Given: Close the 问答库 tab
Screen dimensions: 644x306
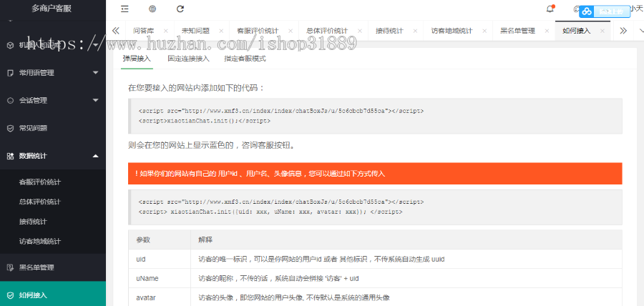Looking at the screenshot, I should click(165, 31).
